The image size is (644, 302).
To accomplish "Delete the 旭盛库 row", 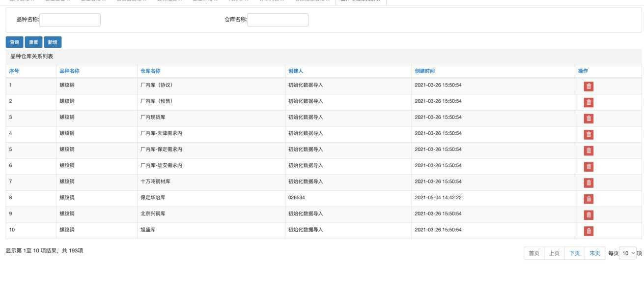I will [588, 231].
